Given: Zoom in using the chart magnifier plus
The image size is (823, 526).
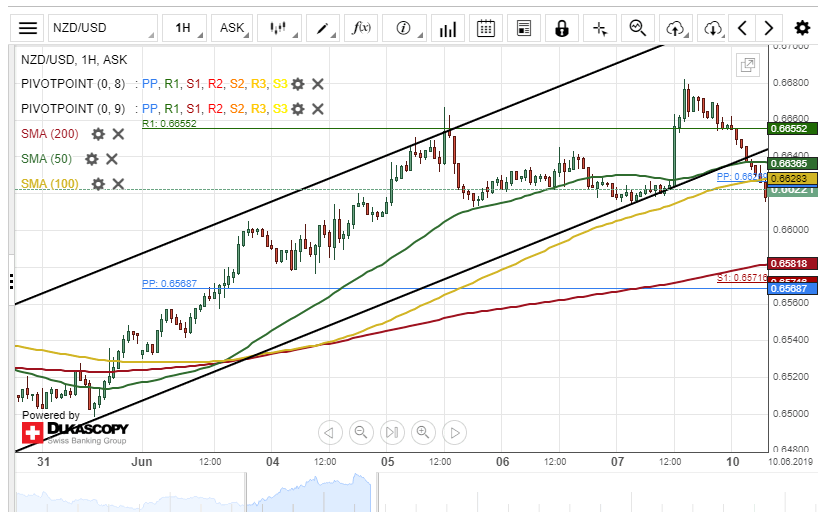Looking at the screenshot, I should (x=423, y=432).
